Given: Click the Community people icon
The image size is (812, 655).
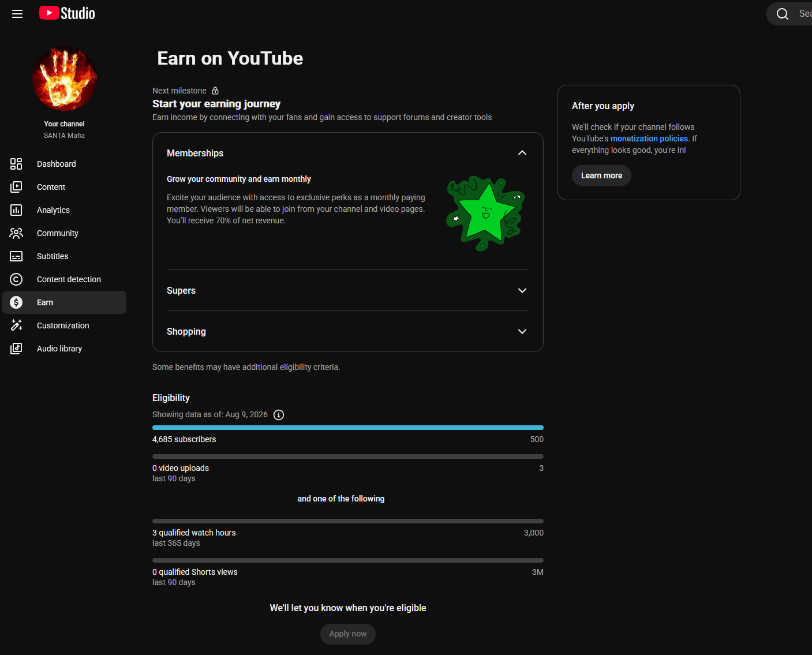Looking at the screenshot, I should [16, 233].
